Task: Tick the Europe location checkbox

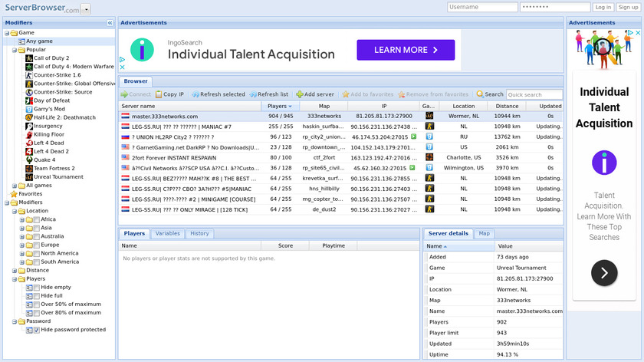Action: [36, 245]
